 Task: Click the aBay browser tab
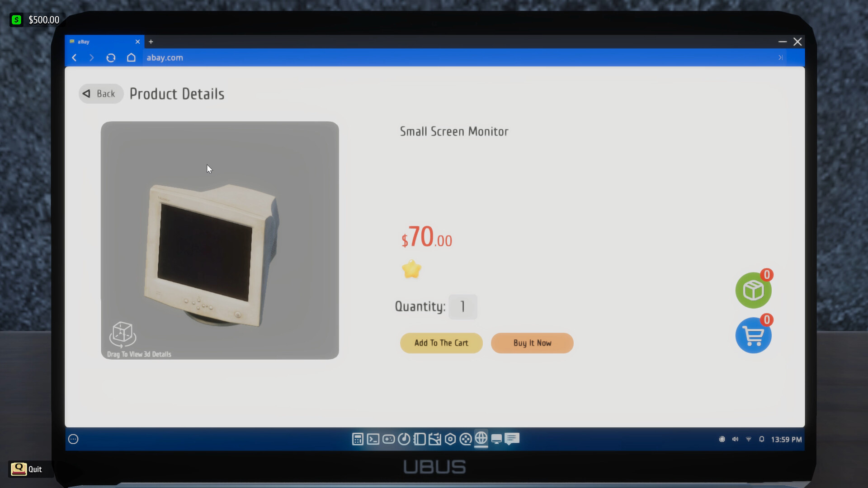pyautogui.click(x=101, y=42)
